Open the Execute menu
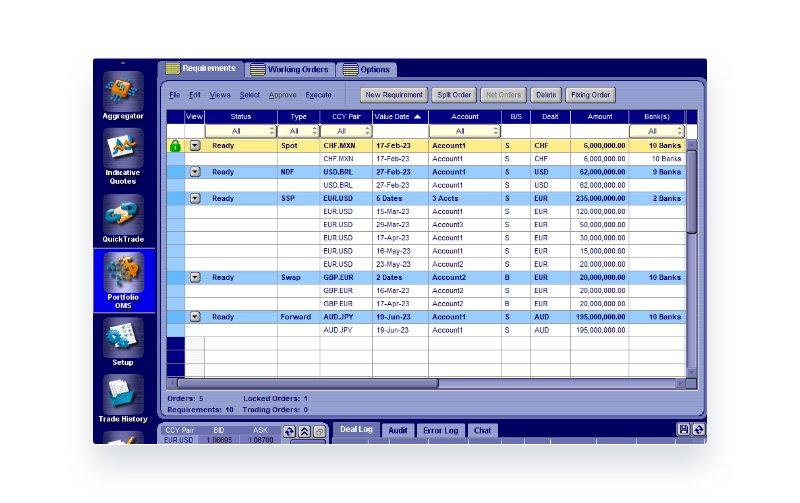Image resolution: width=800 pixels, height=503 pixels. point(318,95)
